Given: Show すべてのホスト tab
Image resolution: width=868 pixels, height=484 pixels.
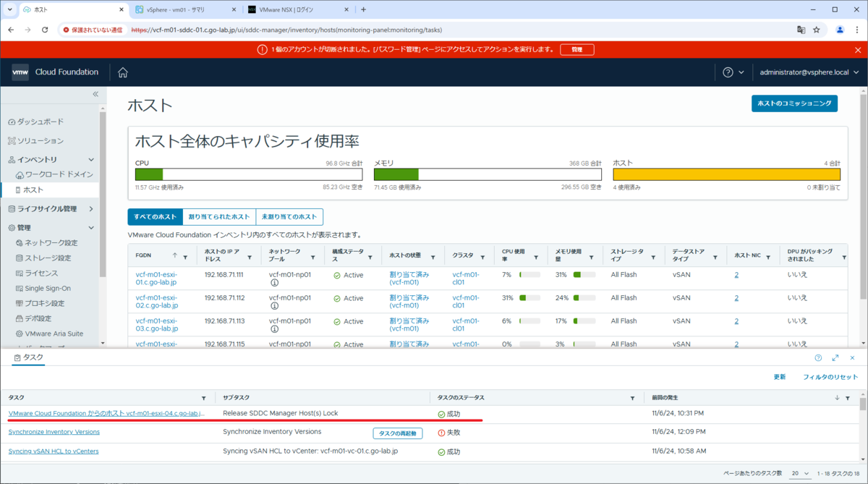Looking at the screenshot, I should [x=155, y=217].
